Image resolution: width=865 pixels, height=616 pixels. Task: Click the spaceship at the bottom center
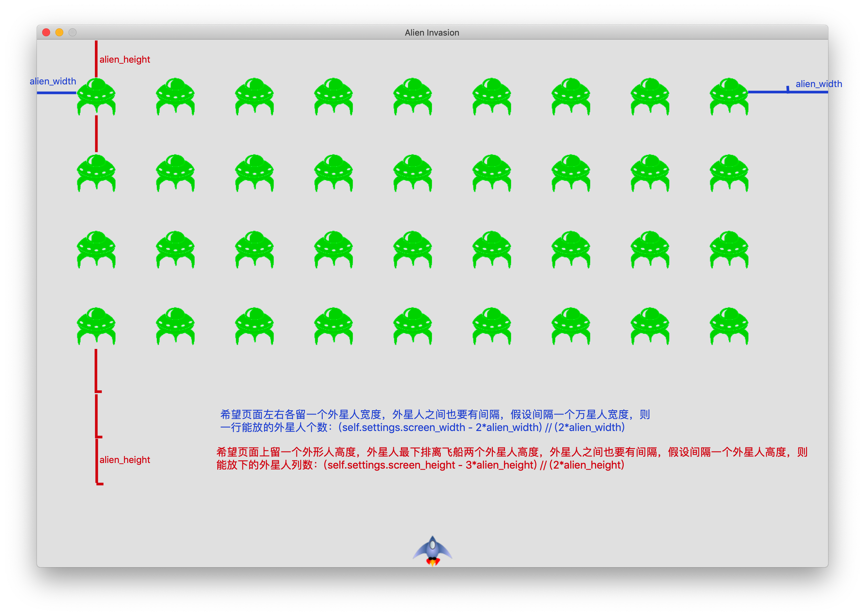pos(432,551)
